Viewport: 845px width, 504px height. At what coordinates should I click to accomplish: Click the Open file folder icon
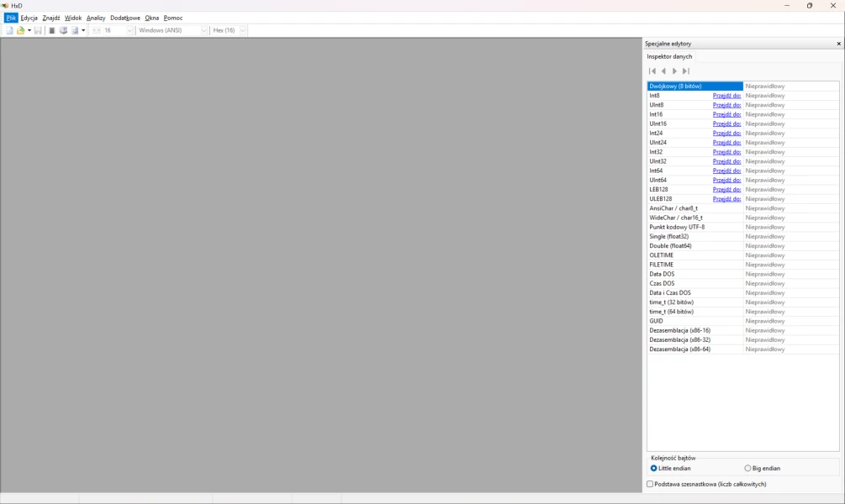pyautogui.click(x=21, y=30)
